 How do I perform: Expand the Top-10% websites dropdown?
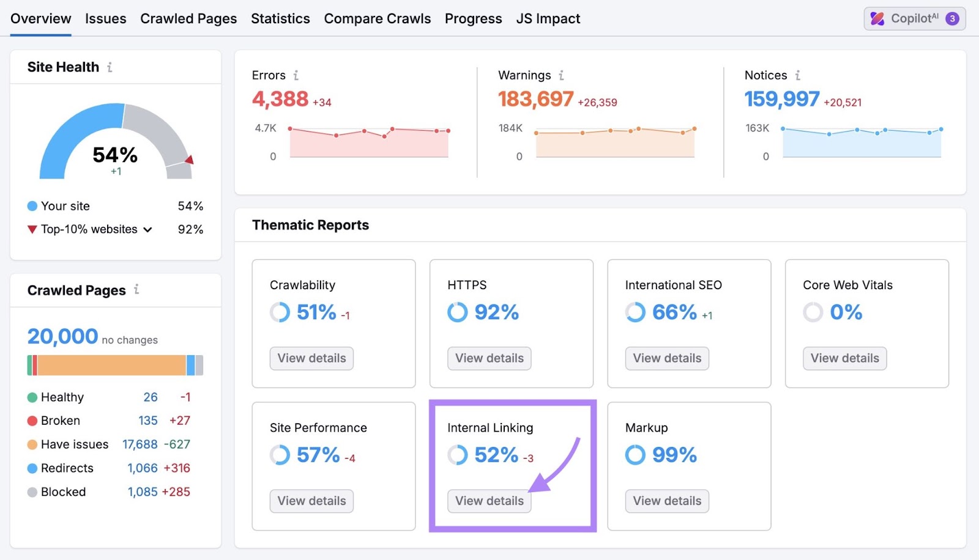(147, 230)
